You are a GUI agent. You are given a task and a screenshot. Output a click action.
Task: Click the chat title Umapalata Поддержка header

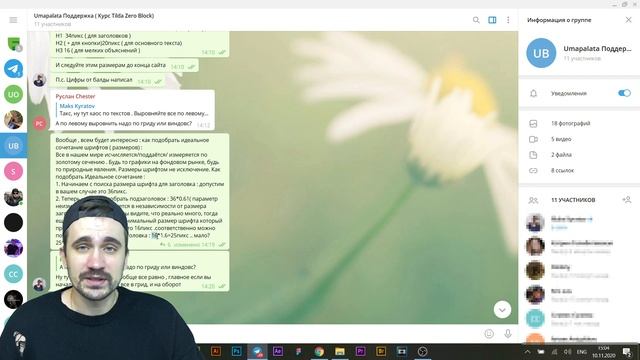click(x=94, y=16)
